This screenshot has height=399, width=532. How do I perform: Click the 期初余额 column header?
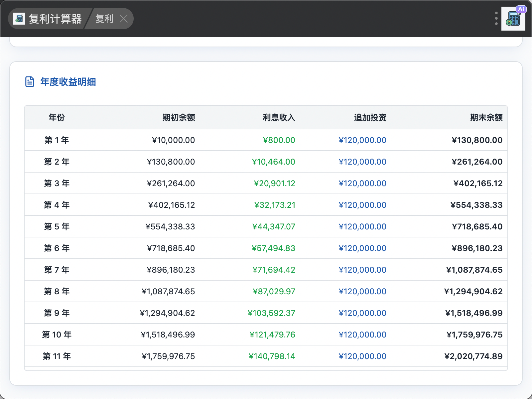(x=179, y=117)
